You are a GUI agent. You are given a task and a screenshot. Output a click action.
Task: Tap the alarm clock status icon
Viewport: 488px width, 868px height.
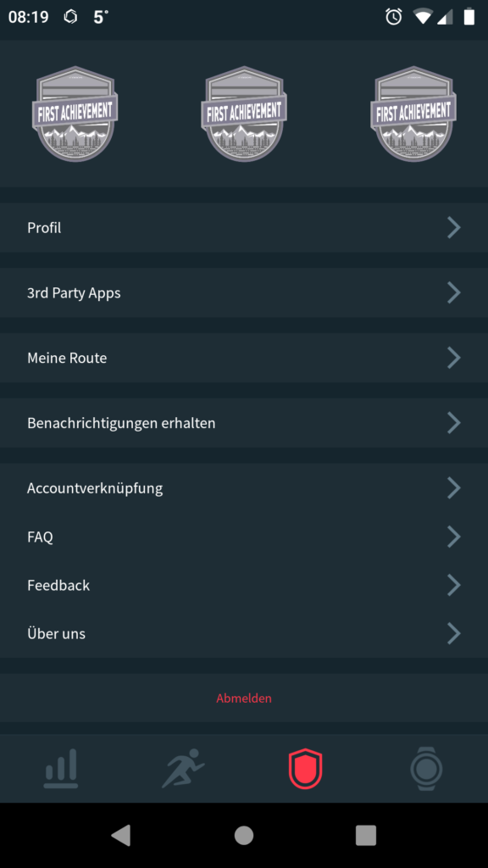394,17
